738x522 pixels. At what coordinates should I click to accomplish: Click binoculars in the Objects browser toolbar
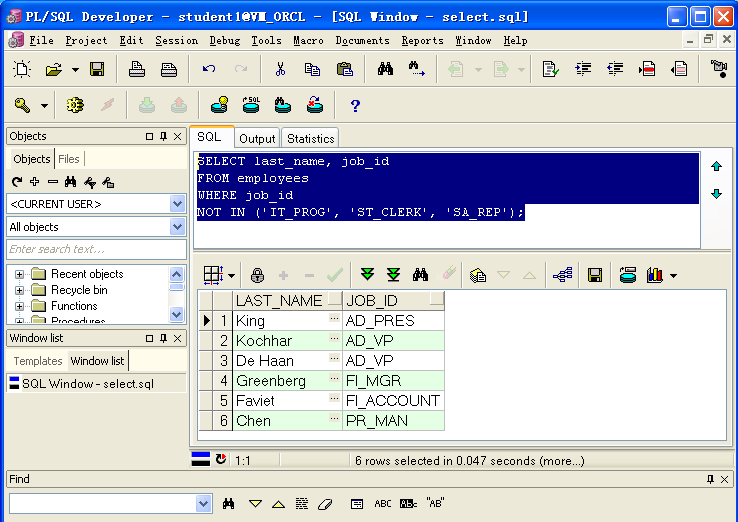coord(71,182)
